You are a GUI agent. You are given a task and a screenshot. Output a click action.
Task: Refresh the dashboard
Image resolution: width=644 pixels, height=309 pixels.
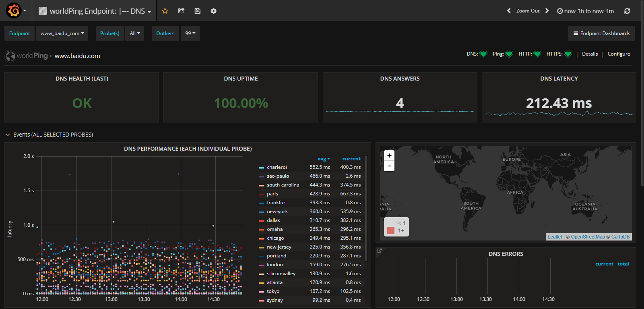pos(627,11)
